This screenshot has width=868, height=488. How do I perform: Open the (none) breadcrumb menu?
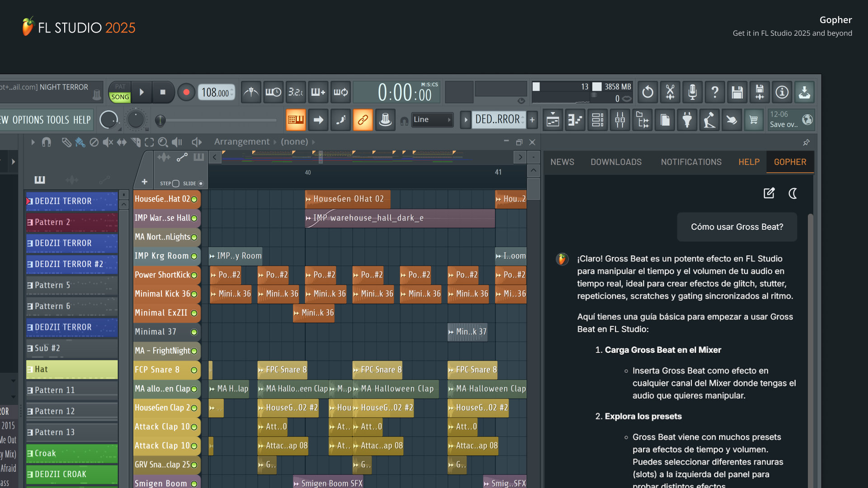pos(294,142)
